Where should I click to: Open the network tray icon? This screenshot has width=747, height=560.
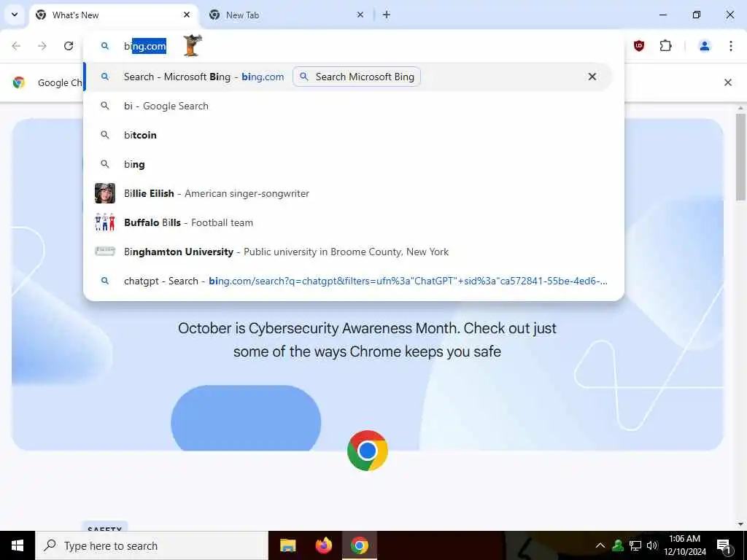[x=635, y=545]
